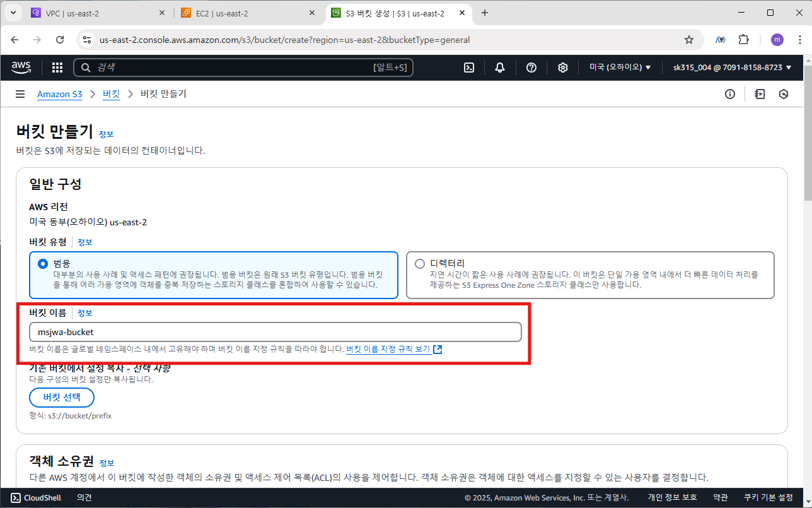Click the bucket name field msjwa-bucket
Viewport: 812px width, 508px height.
click(x=275, y=332)
